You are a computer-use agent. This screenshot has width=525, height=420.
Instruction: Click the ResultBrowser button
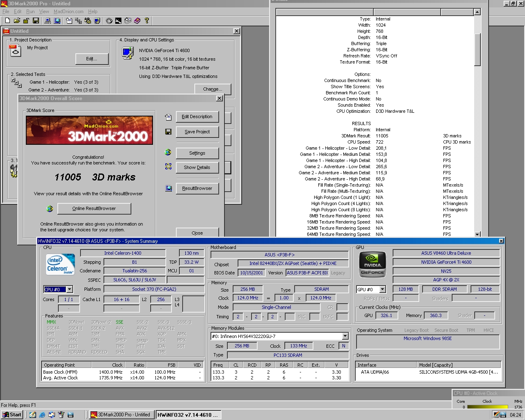[197, 188]
